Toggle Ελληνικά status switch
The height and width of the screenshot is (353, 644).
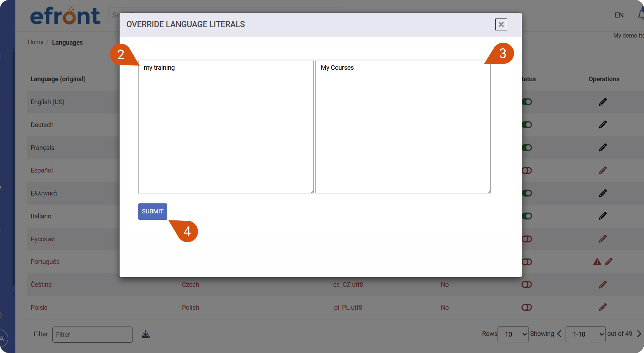[x=527, y=193]
